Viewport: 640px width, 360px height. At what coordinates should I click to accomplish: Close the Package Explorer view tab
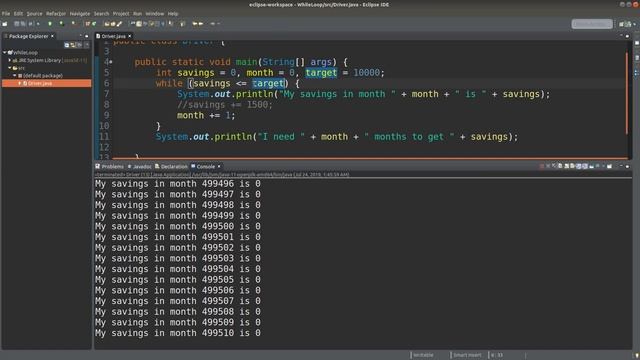52,36
